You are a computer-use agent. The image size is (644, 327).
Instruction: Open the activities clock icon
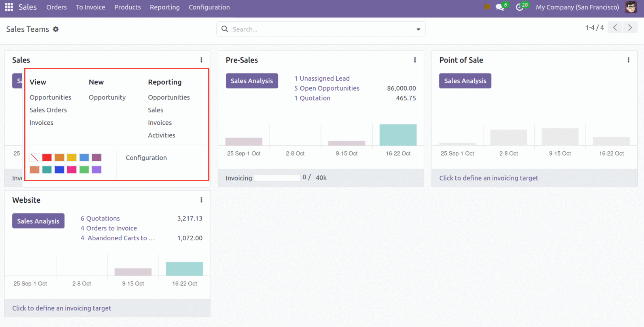tap(520, 8)
